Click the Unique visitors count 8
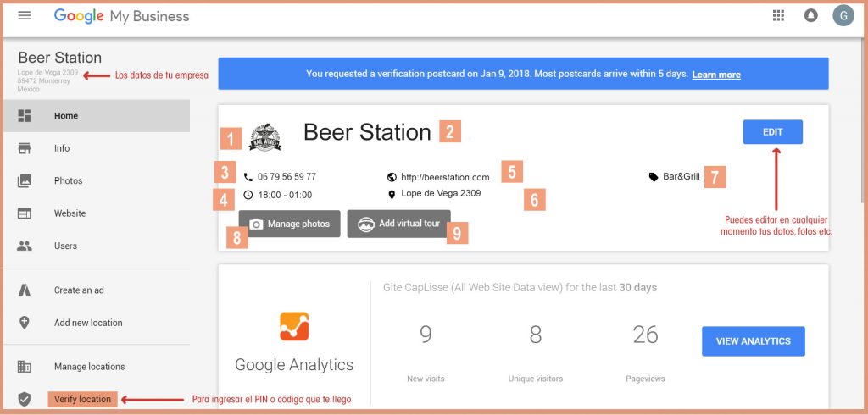Screen dimensions: 868x415 (x=536, y=335)
